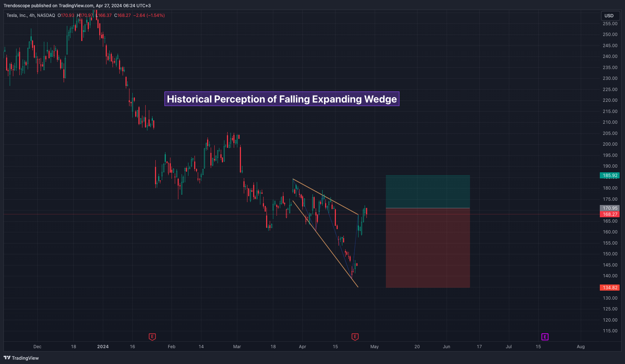The width and height of the screenshot is (625, 364).
Task: Click the 134.82 stop price label
Action: pyautogui.click(x=610, y=287)
